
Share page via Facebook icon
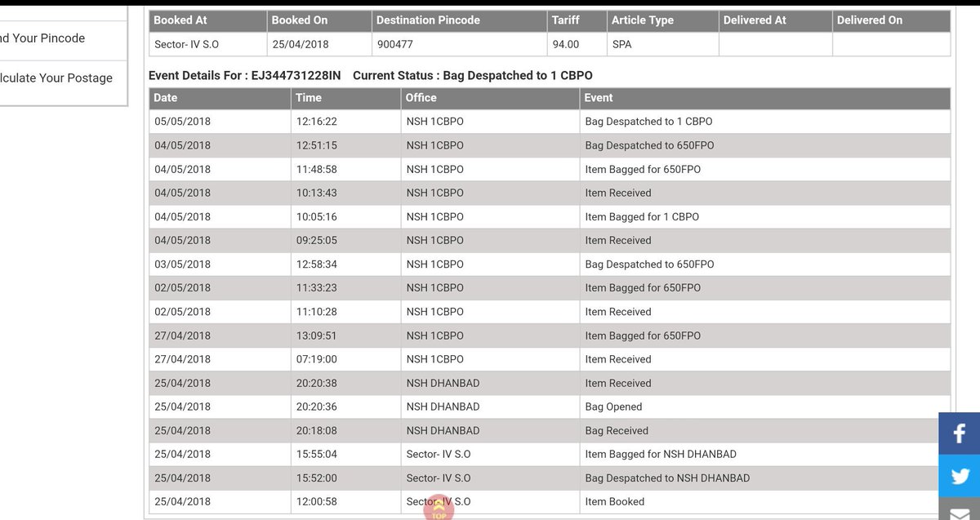point(960,433)
